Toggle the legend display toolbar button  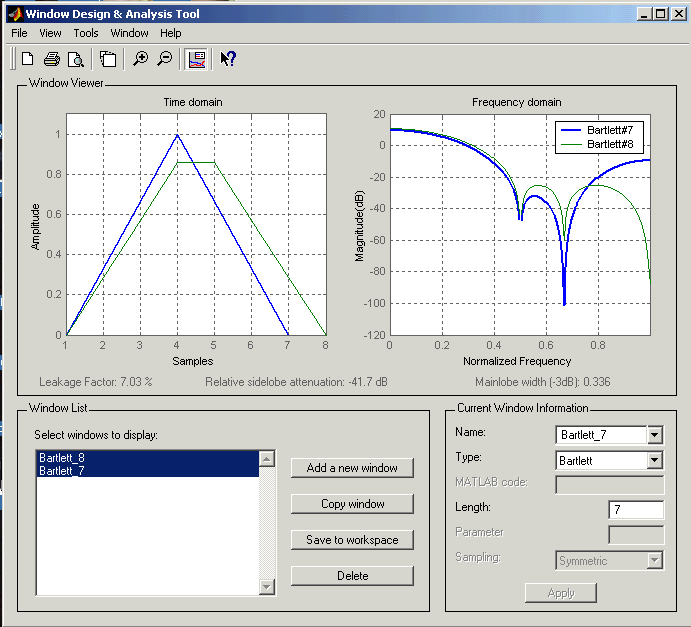pos(197,59)
